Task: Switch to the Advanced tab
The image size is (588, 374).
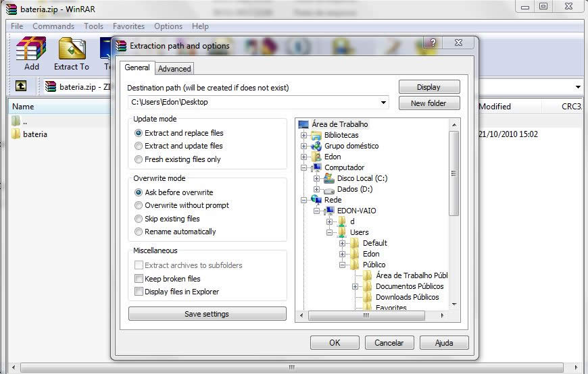Action: pyautogui.click(x=174, y=69)
